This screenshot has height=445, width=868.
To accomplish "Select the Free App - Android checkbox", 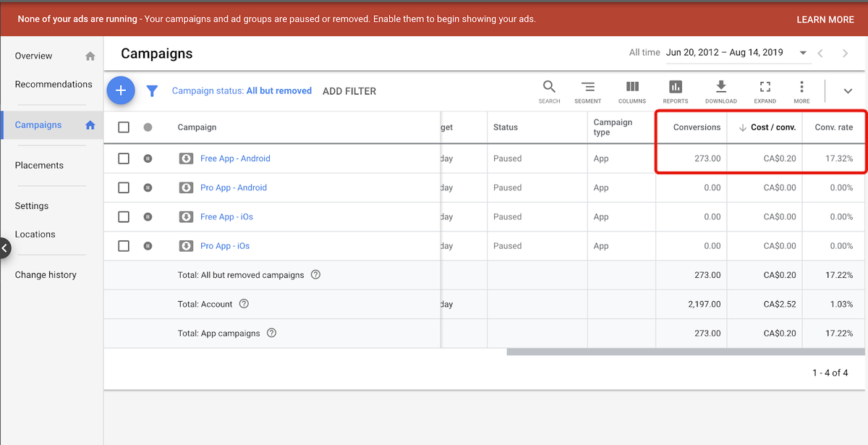I will 124,158.
